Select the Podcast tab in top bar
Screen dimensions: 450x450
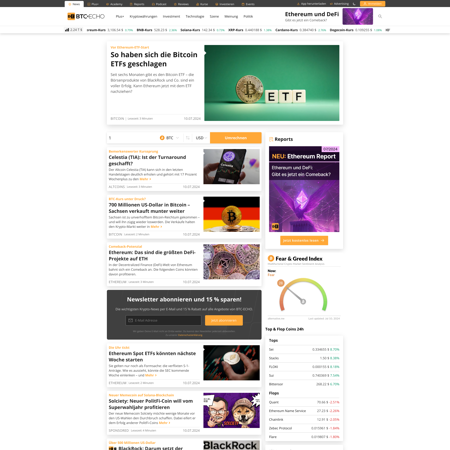tap(159, 4)
